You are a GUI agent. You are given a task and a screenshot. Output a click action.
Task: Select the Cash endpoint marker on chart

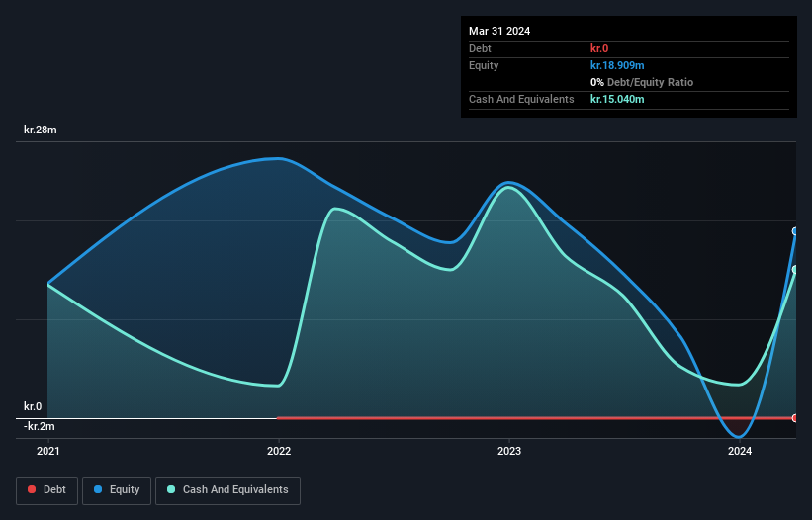795,270
